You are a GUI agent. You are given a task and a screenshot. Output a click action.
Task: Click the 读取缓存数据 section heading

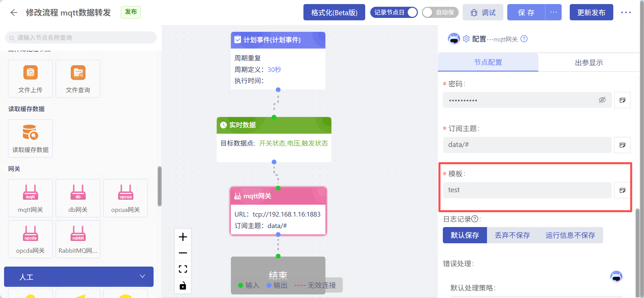[26, 109]
